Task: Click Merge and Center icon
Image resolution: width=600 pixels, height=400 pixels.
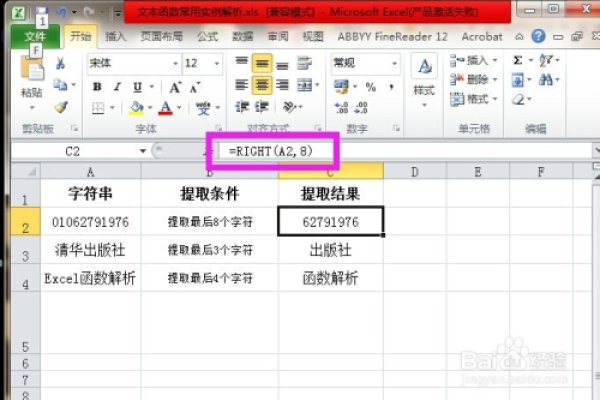Action: tap(305, 85)
